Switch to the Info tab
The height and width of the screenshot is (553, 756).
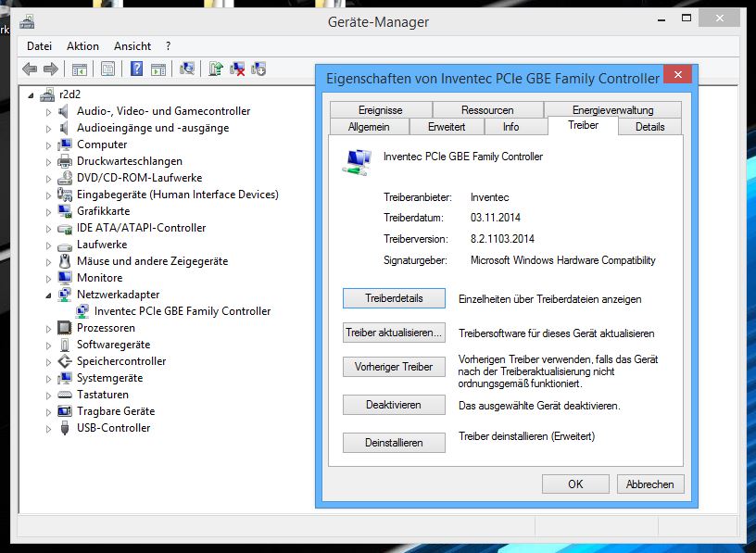pos(511,127)
